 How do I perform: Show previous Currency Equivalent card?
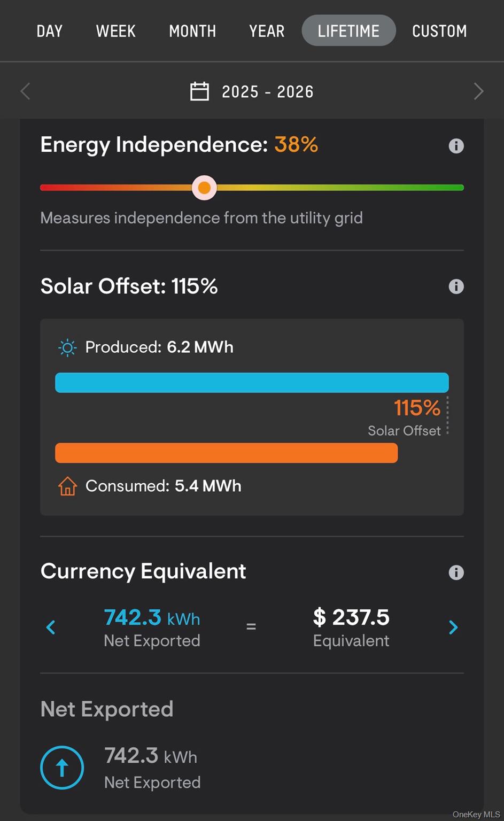pos(51,627)
